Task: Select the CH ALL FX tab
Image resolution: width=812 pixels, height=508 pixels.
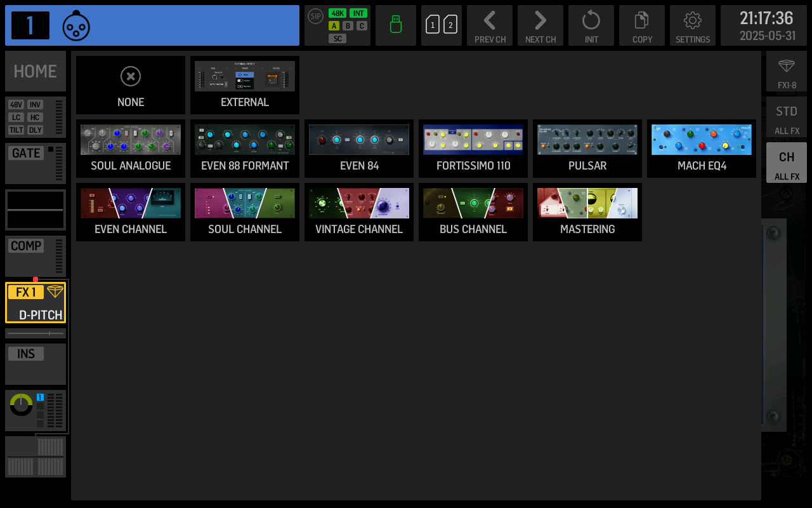Action: [x=787, y=163]
